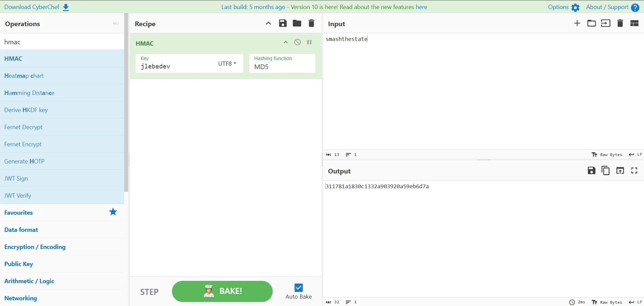Image resolution: width=644 pixels, height=306 pixels.
Task: Clear the recipe with trash icon
Action: (x=311, y=23)
